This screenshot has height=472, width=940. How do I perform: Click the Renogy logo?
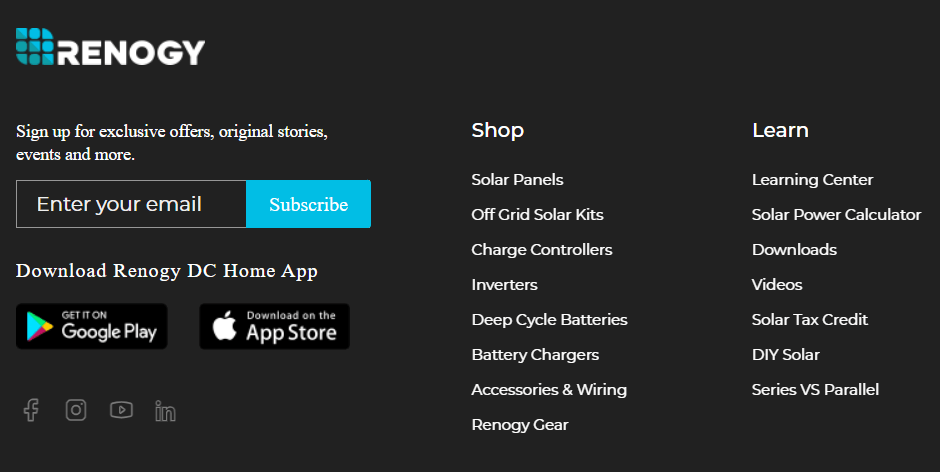[x=110, y=48]
